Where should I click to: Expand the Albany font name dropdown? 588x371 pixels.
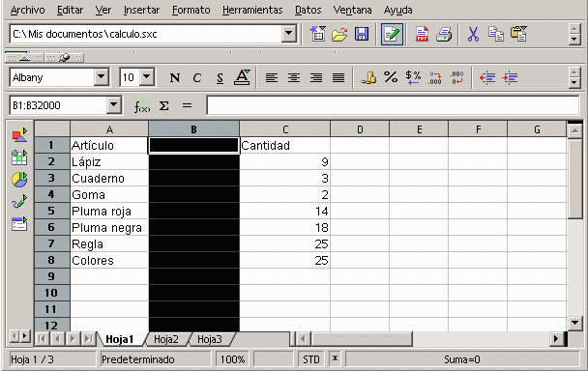102,77
